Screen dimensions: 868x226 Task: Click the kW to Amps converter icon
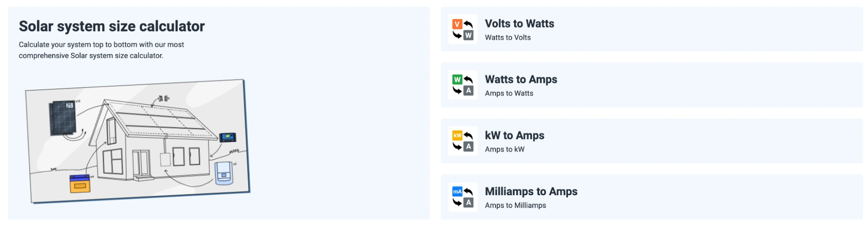pos(462,141)
